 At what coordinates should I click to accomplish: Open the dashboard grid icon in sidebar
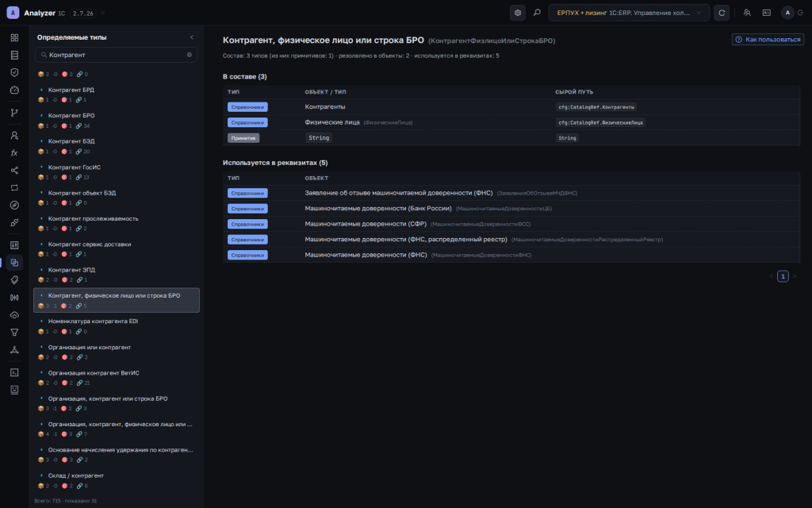click(x=14, y=38)
